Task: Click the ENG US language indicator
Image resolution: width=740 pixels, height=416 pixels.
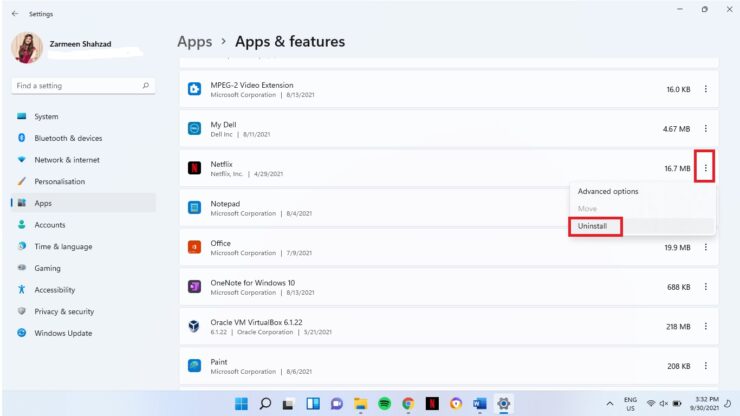Action: [x=631, y=404]
